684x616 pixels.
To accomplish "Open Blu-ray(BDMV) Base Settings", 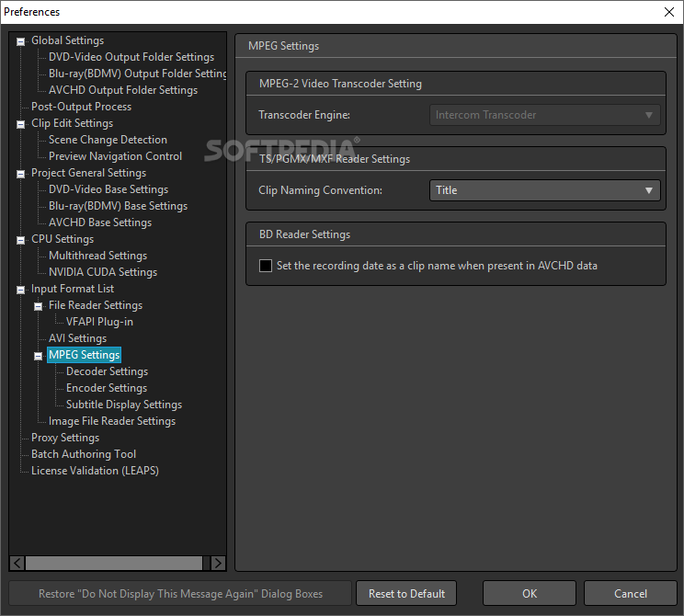I will click(x=118, y=206).
